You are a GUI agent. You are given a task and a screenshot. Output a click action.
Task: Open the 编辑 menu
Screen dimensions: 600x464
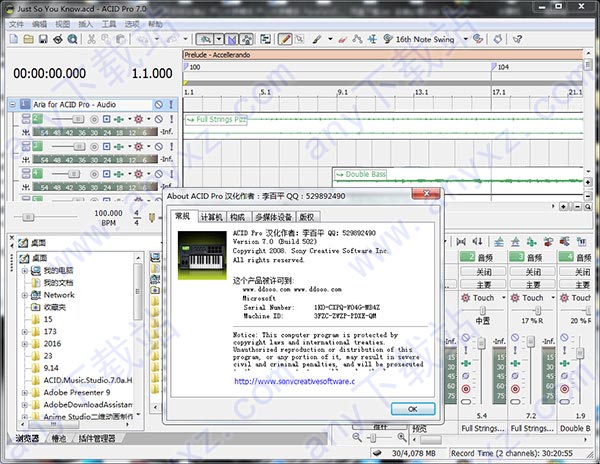click(x=39, y=24)
